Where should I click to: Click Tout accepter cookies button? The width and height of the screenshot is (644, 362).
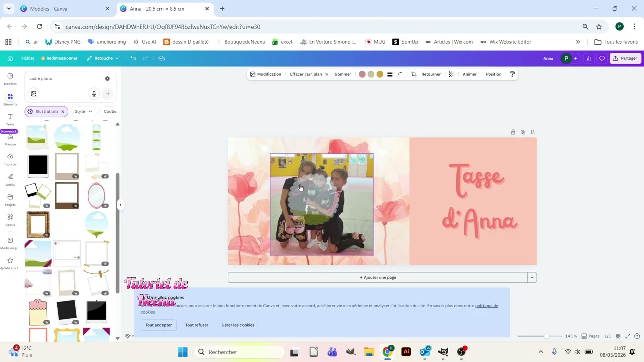158,325
